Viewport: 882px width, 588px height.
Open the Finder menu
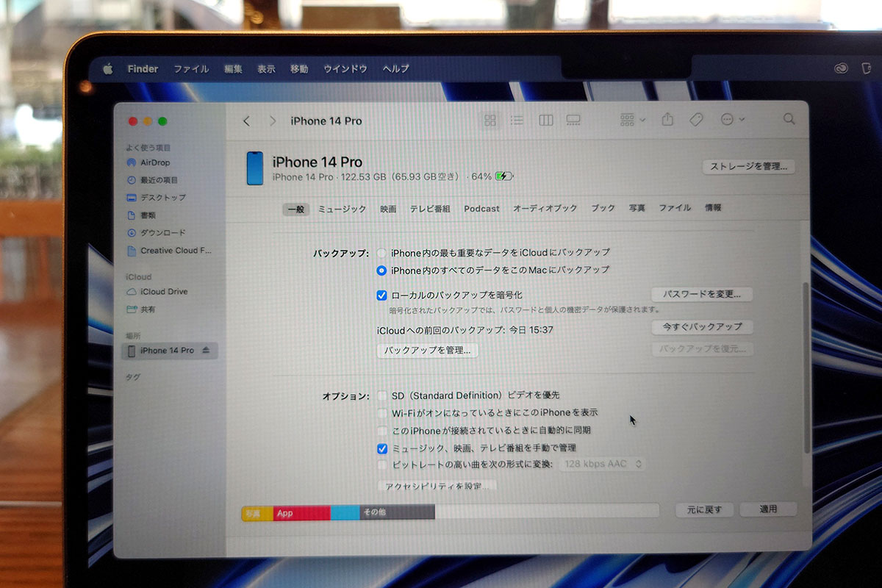[x=143, y=69]
